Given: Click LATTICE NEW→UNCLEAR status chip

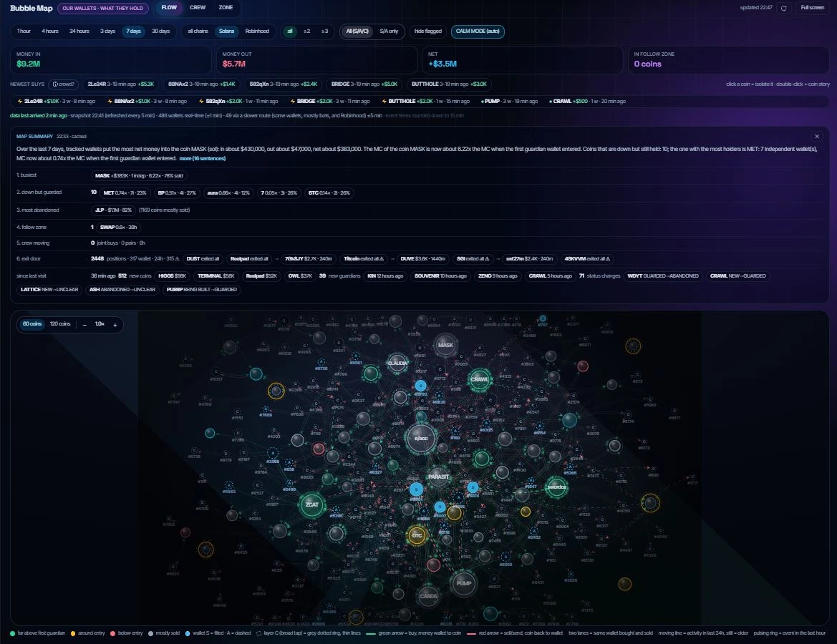Looking at the screenshot, I should click(x=49, y=290).
